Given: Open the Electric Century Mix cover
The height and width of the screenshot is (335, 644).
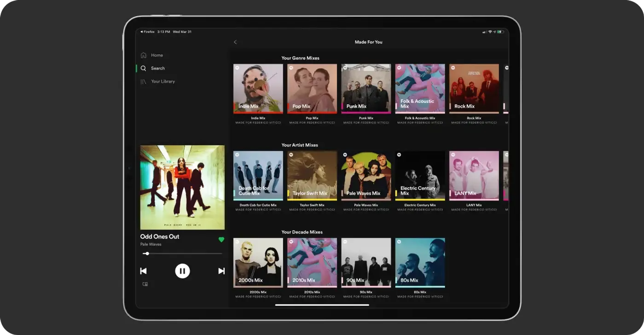Looking at the screenshot, I should tap(420, 176).
